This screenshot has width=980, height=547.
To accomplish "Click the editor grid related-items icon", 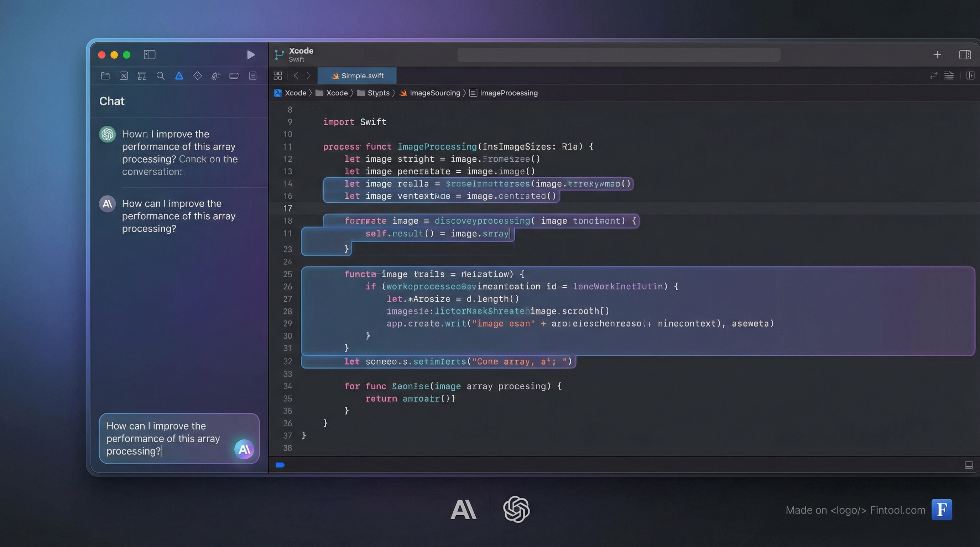I will tap(278, 76).
